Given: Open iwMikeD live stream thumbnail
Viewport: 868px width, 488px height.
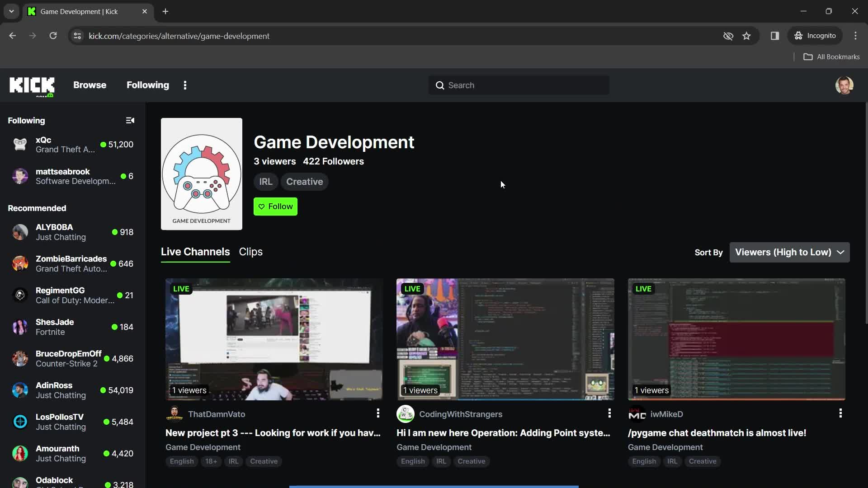Looking at the screenshot, I should 736,339.
